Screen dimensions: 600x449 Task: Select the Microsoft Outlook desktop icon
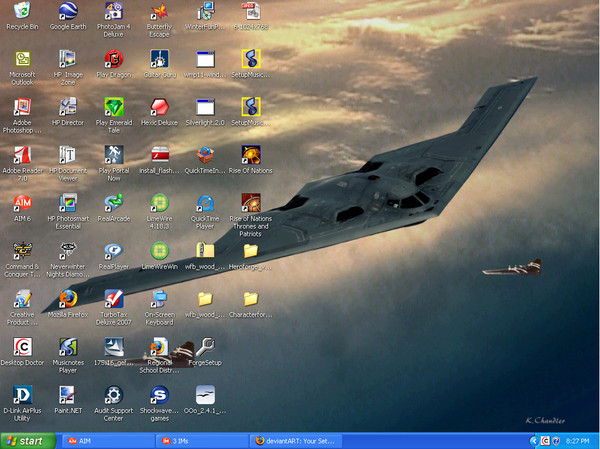pos(22,59)
